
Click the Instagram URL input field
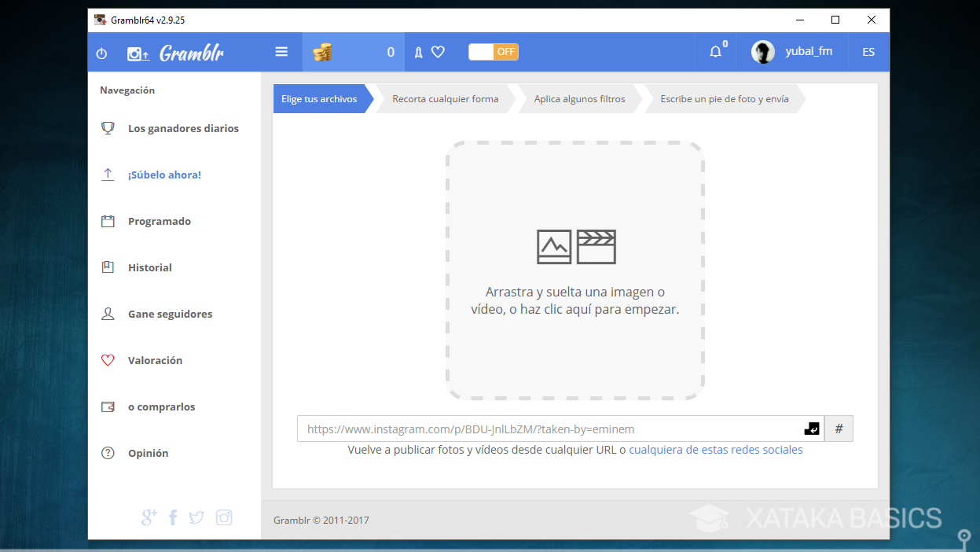(x=542, y=429)
